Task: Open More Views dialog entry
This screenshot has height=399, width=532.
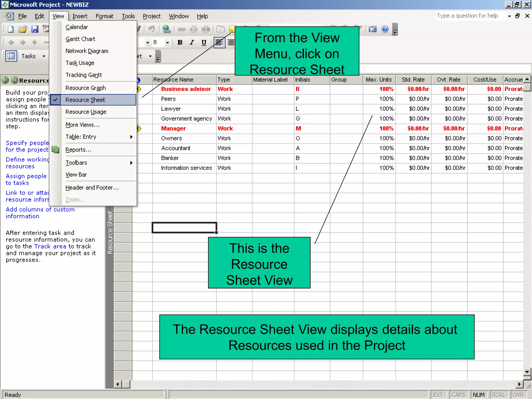Action: click(x=93, y=125)
